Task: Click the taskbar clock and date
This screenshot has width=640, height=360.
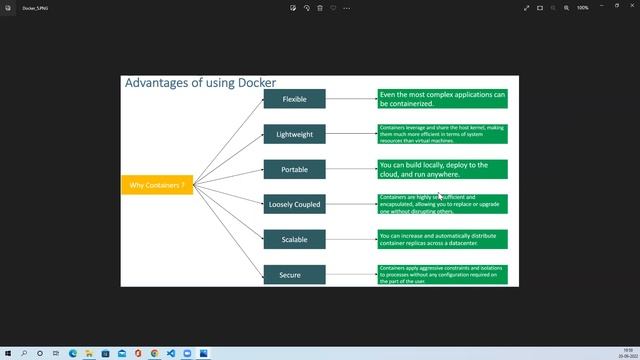Action: tap(628, 353)
